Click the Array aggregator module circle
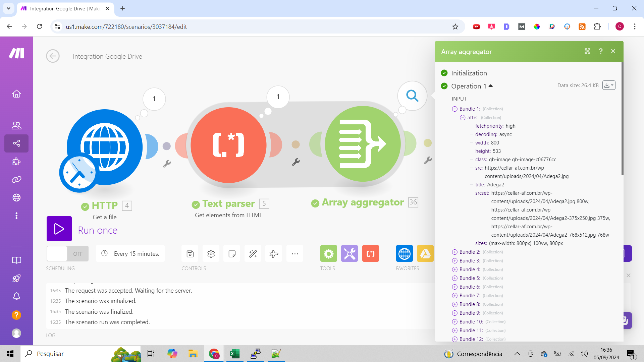Viewport: 644px width, 362px height. click(x=363, y=144)
